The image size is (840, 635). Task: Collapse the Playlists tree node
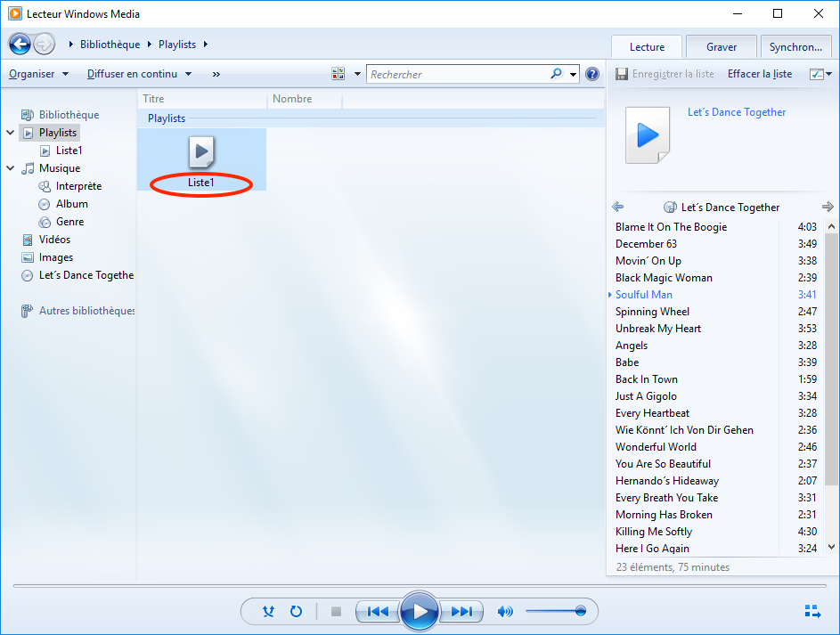10,132
